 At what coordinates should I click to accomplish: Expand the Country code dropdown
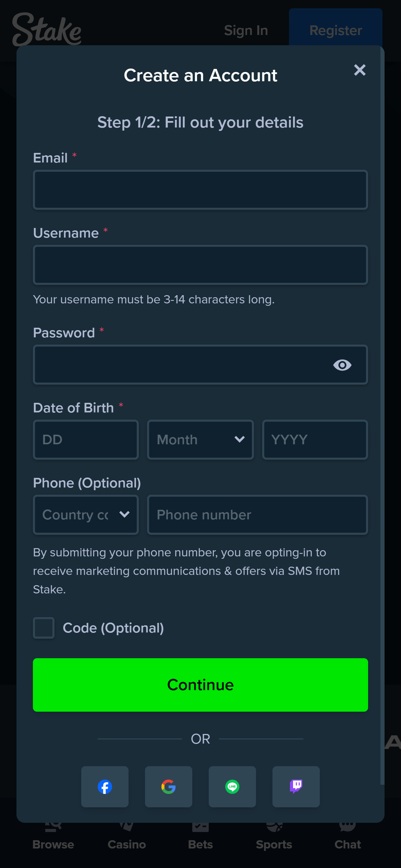pos(86,515)
